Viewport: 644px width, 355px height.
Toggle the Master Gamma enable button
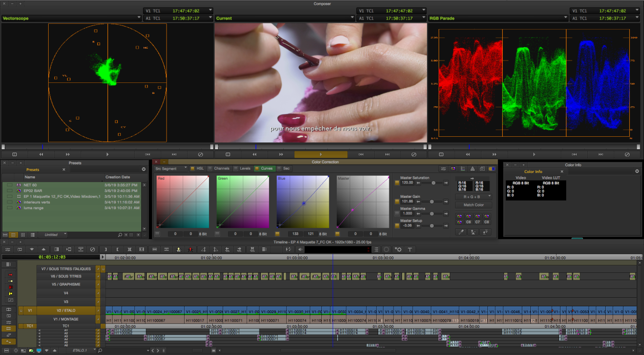(397, 213)
